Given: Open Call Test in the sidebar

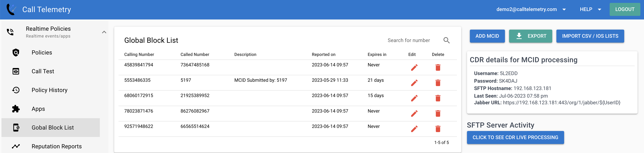Looking at the screenshot, I should coord(51,71).
